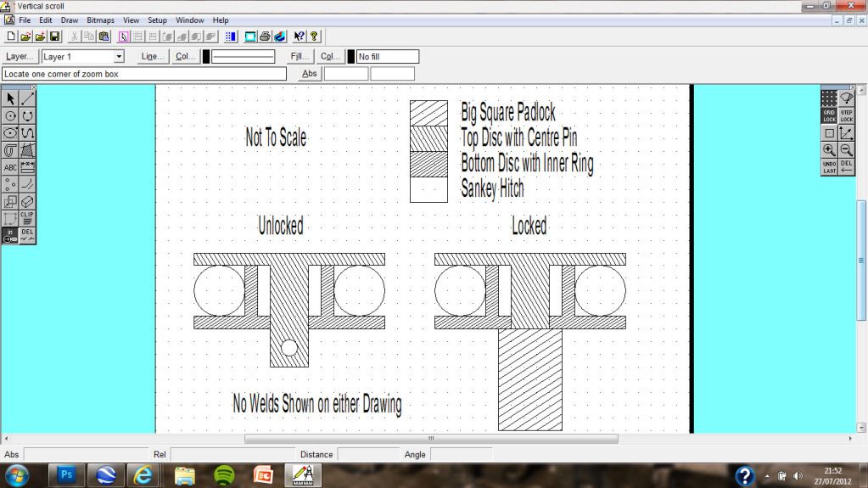Click the Undo Last button
Screen dimensions: 868x488
click(829, 167)
